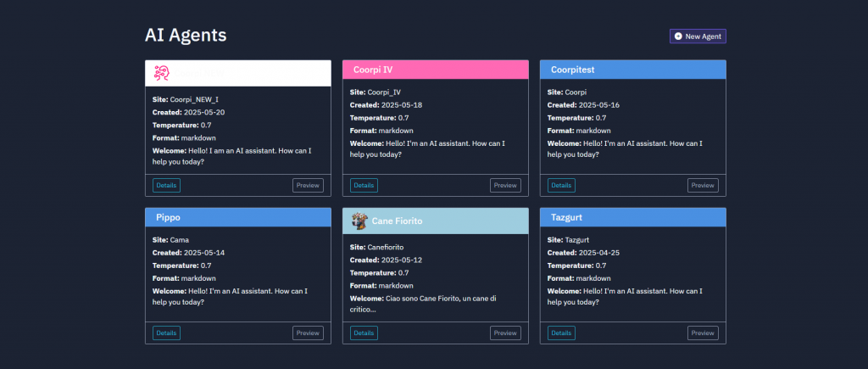Preview the Pippo agent
The image size is (868, 369).
308,333
